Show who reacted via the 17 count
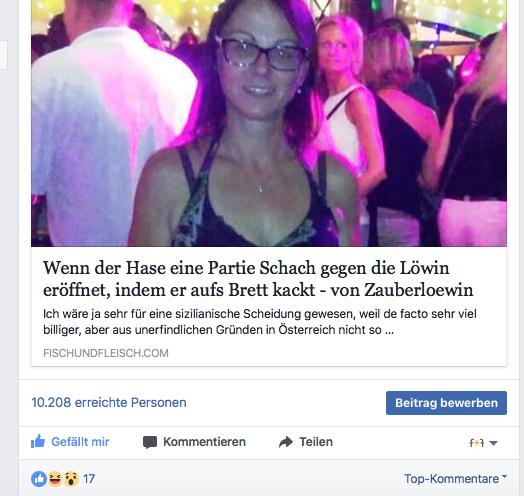 [x=89, y=479]
